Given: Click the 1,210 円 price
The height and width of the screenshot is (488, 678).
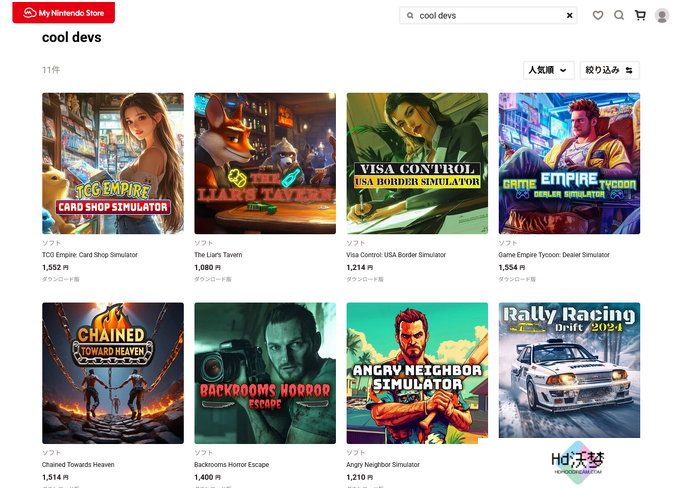Looking at the screenshot, I should 360,477.
